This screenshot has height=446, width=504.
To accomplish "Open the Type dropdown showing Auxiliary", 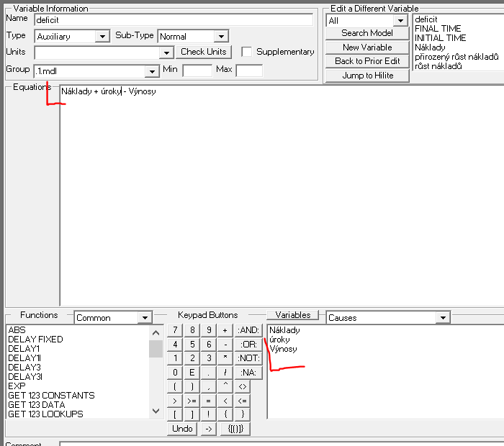I will click(102, 37).
